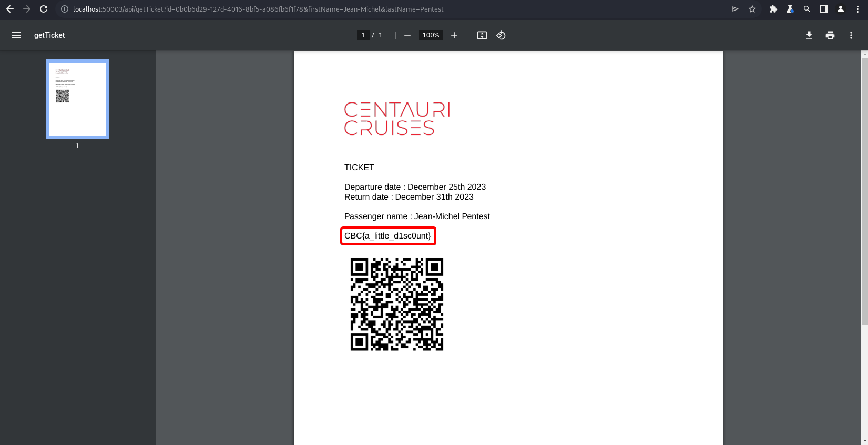Screen dimensions: 868x445
Task: Click the page number input field
Action: (x=363, y=35)
